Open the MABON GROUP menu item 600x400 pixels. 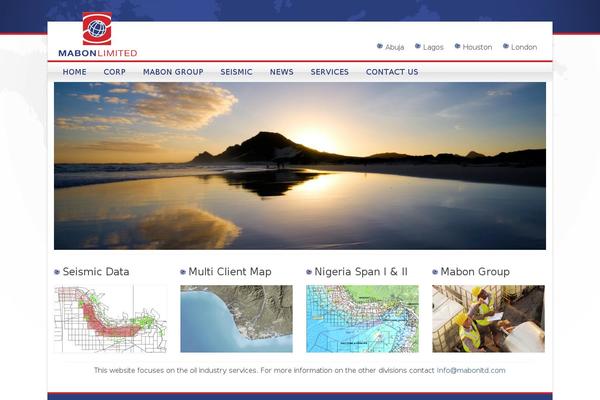[173, 72]
